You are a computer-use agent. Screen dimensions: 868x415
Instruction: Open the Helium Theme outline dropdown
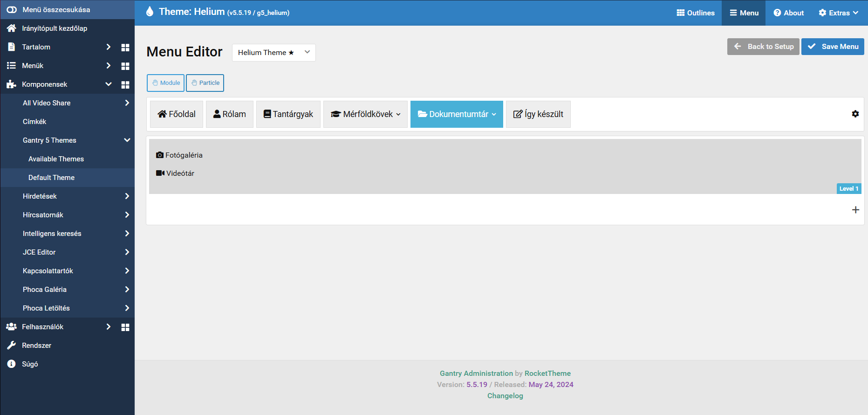273,53
